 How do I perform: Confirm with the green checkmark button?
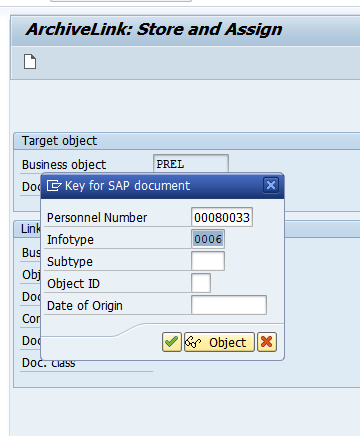(x=172, y=342)
